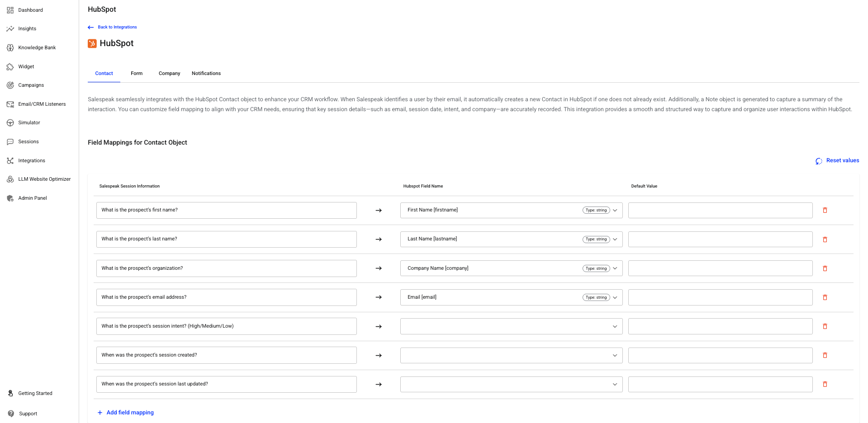Click the session created question field
The width and height of the screenshot is (868, 423).
227,355
